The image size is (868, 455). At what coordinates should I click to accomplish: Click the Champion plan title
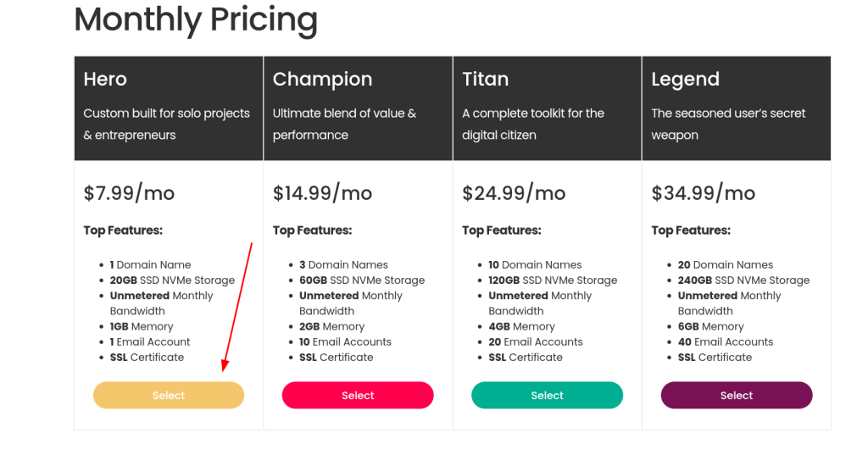tap(322, 79)
